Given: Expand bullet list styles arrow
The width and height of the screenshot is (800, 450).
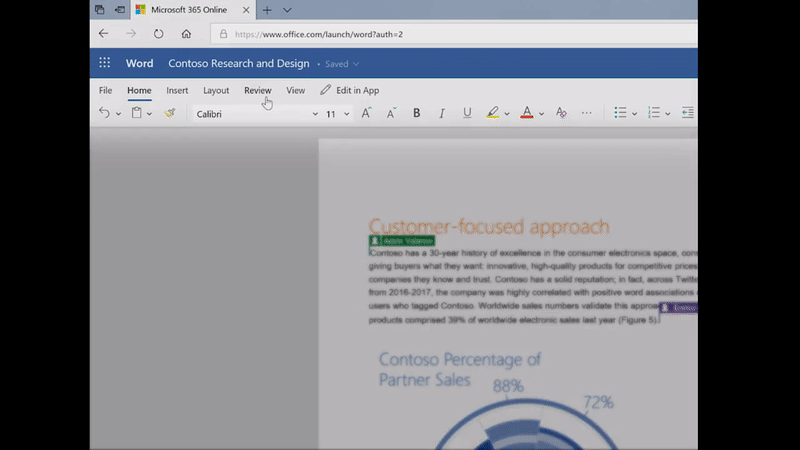Looking at the screenshot, I should coord(634,114).
